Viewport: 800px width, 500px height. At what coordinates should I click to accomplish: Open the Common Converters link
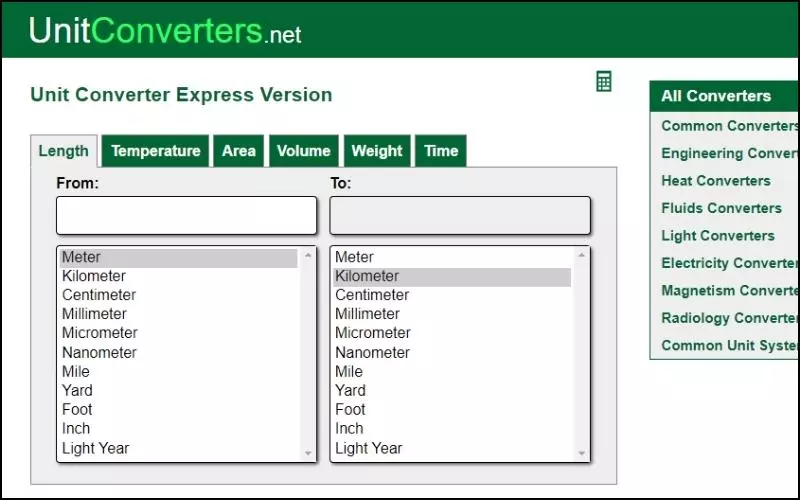pos(728,126)
